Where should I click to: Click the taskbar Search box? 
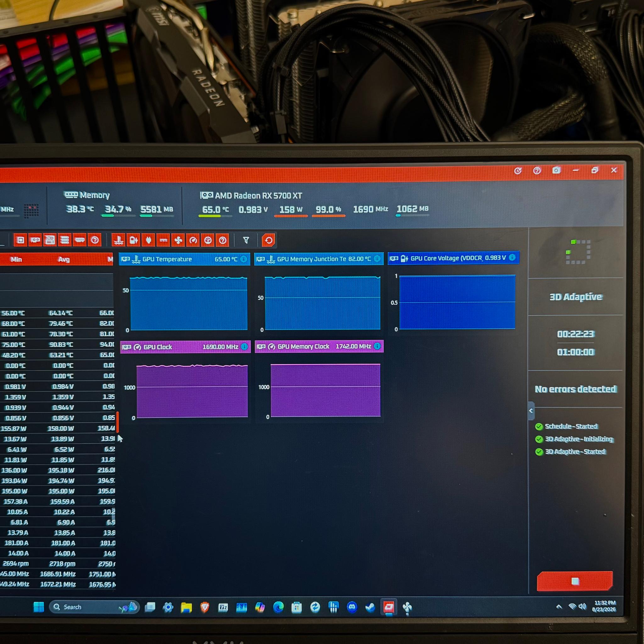(94, 607)
